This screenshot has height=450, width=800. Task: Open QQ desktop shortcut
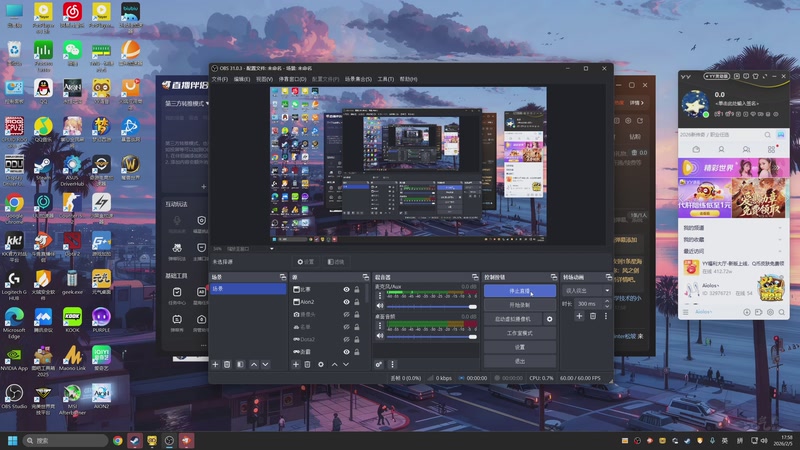pyautogui.click(x=43, y=92)
